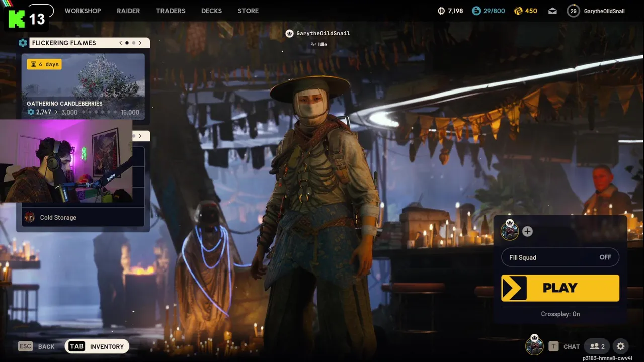Click the yellow Raider Tokens icon beside 450

coord(518,11)
